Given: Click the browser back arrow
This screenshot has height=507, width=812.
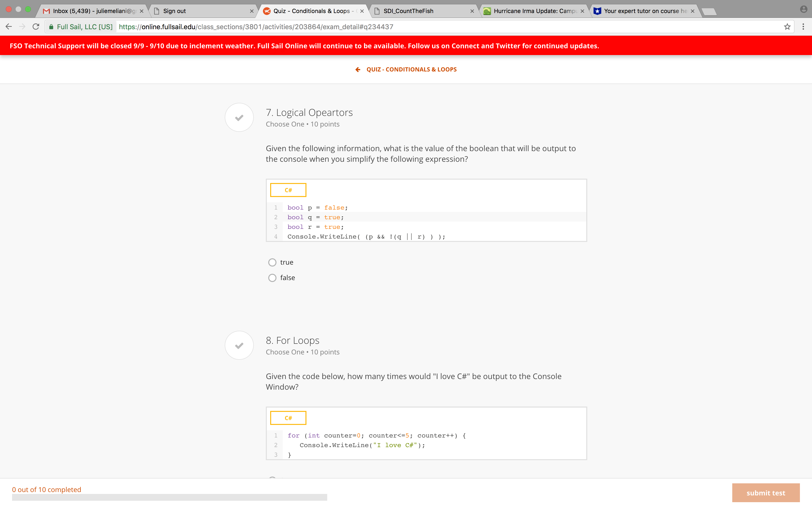Looking at the screenshot, I should click(9, 27).
